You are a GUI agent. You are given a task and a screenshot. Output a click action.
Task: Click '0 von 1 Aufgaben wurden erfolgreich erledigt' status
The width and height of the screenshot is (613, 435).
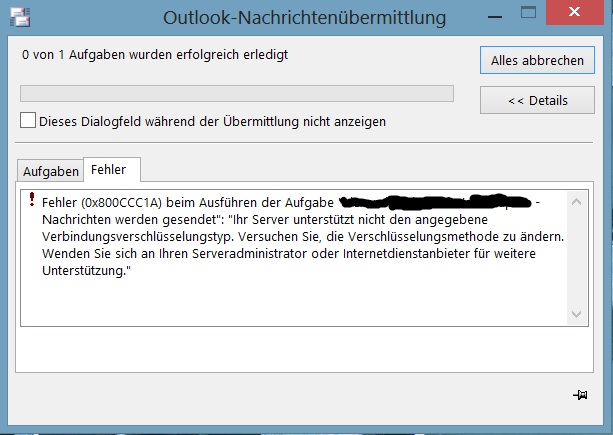(x=155, y=54)
